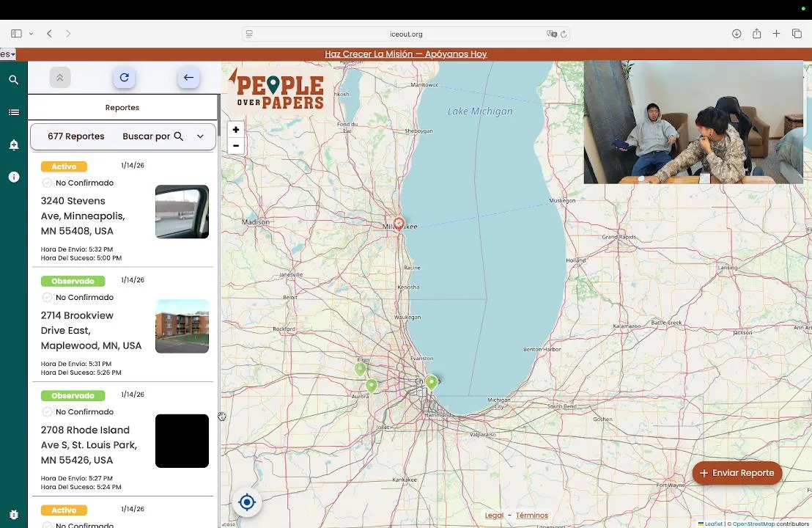
Task: Click the iceout.org address bar
Action: point(406,34)
